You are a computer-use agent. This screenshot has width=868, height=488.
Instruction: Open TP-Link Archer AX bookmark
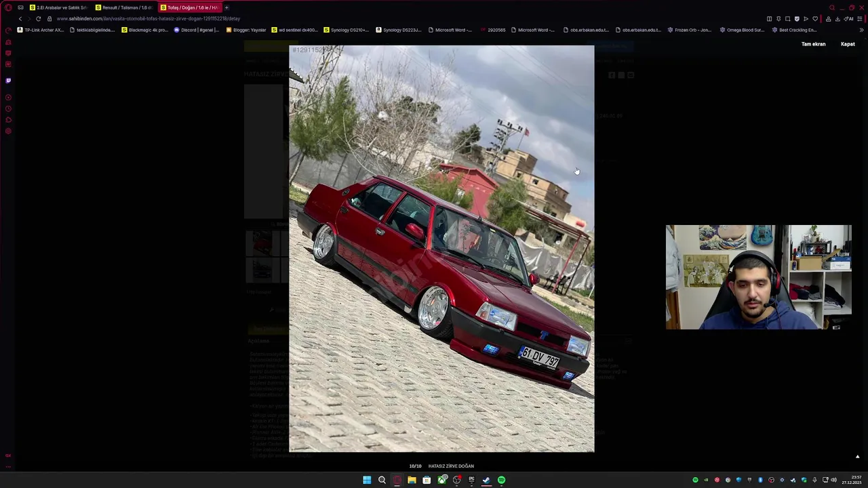[x=41, y=30]
